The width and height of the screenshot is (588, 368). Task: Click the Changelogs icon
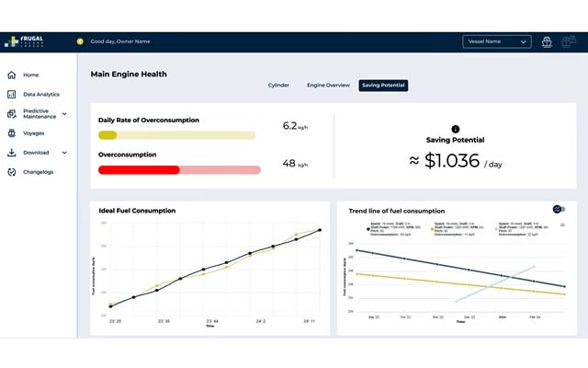(x=11, y=172)
